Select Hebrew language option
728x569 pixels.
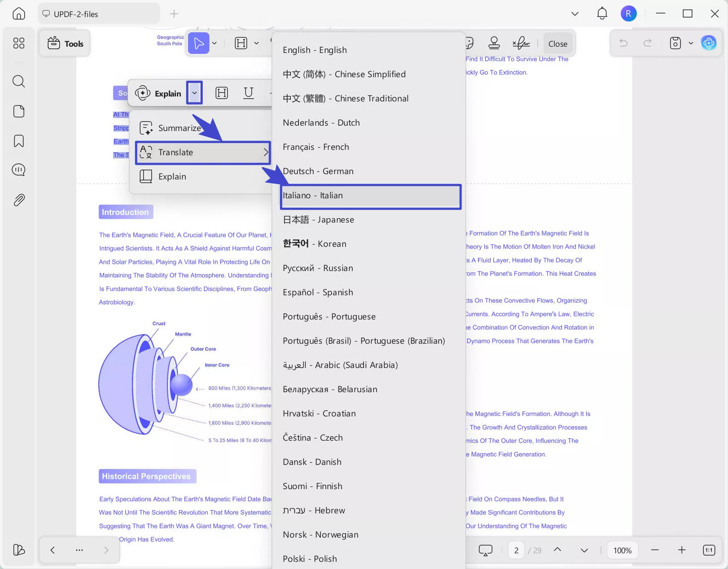click(x=368, y=510)
